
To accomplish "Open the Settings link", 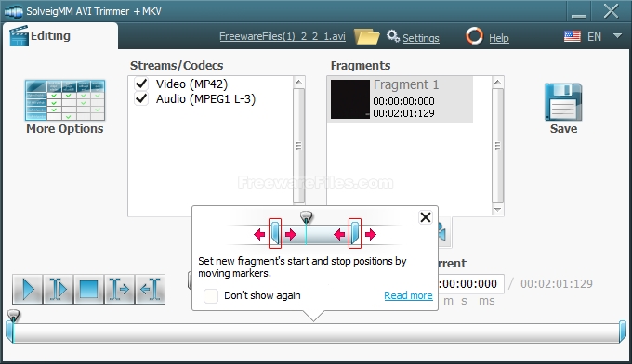I will click(x=421, y=38).
